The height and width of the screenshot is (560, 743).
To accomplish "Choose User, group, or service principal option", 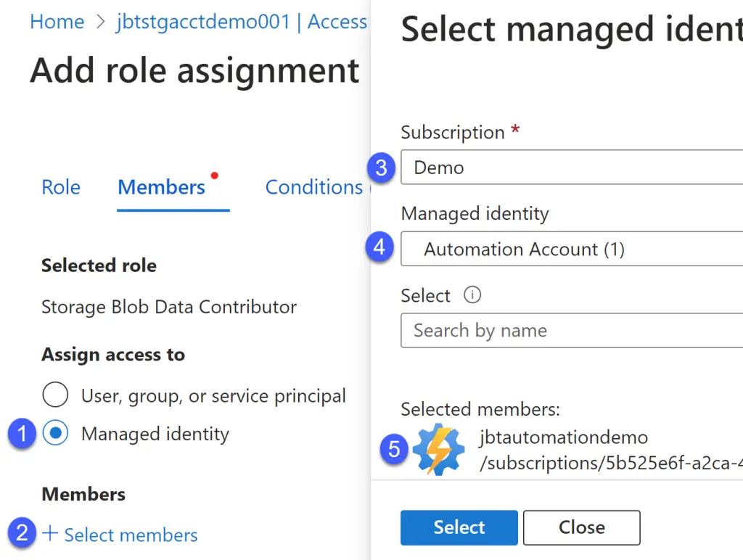I will 55,395.
